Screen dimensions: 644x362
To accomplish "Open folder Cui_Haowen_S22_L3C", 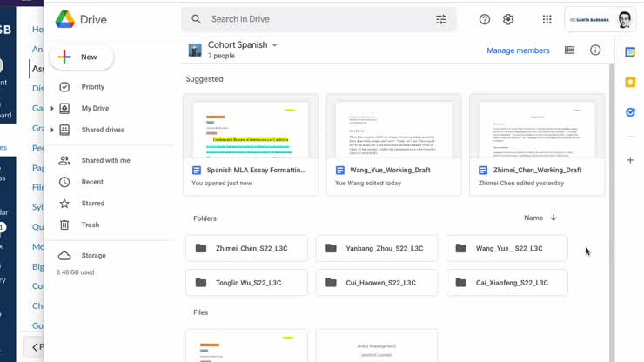I will pyautogui.click(x=377, y=283).
